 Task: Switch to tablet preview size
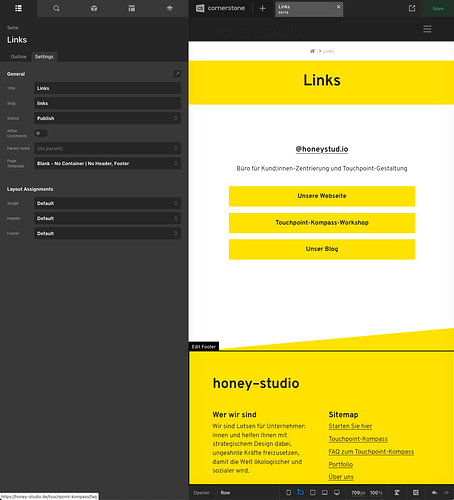click(x=313, y=492)
